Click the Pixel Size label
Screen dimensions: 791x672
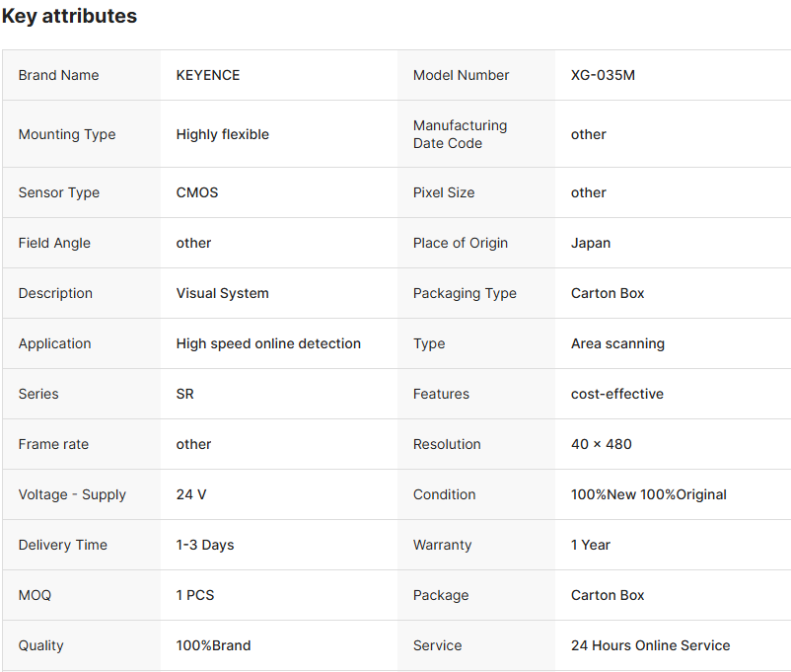(x=444, y=192)
